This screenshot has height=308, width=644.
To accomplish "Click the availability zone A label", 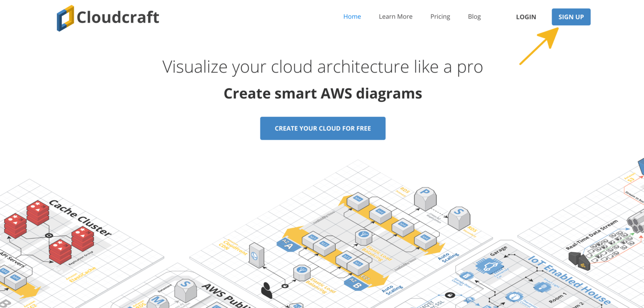I will click(x=288, y=245).
